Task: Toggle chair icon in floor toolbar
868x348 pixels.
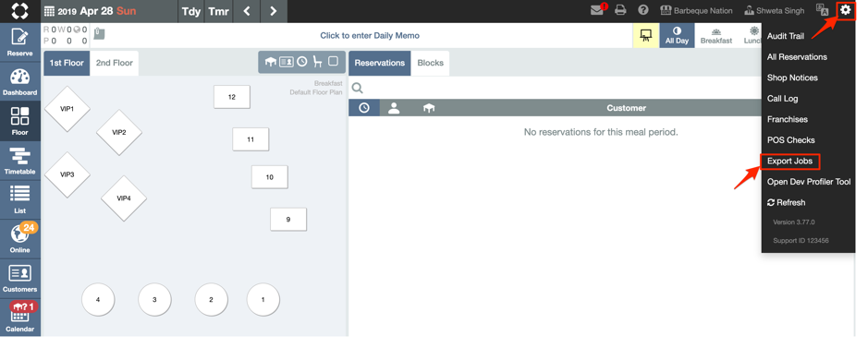Action: coord(318,62)
